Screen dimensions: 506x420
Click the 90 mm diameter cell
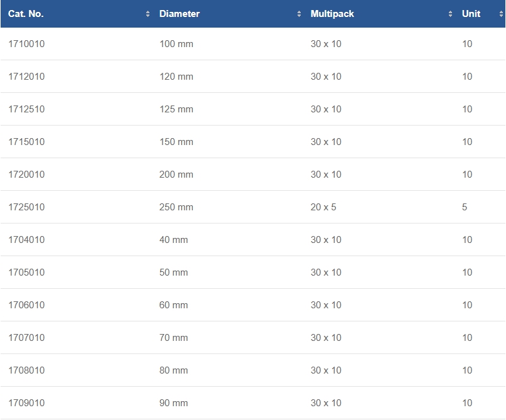(x=174, y=402)
